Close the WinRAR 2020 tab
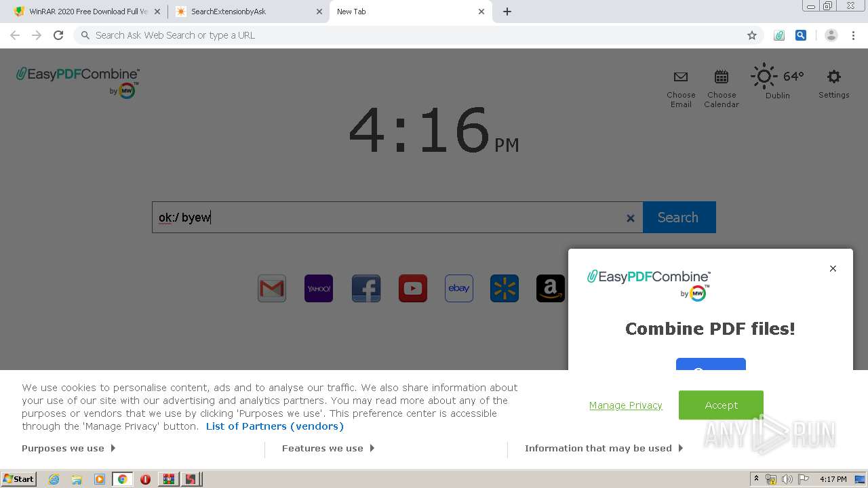The image size is (868, 488). [x=157, y=12]
